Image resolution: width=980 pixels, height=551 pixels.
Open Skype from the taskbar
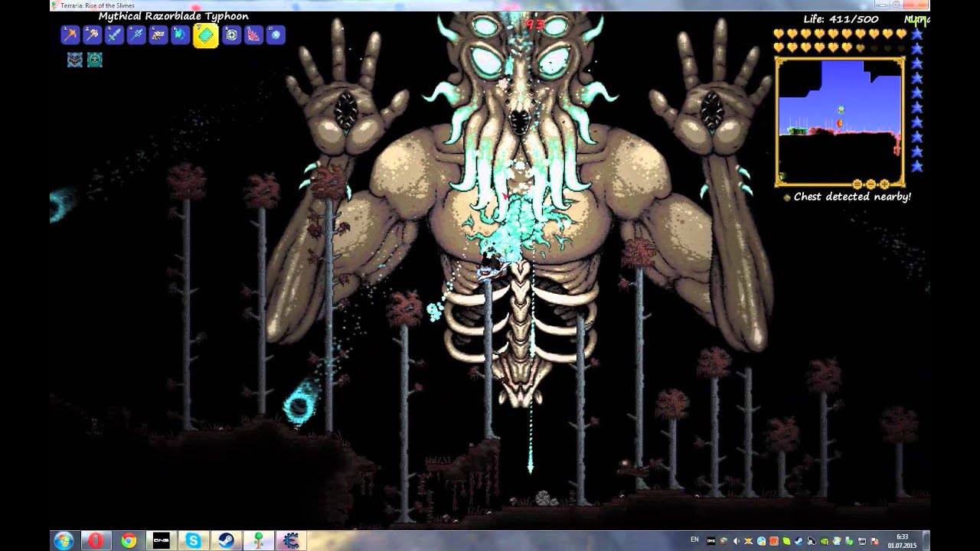(x=193, y=540)
